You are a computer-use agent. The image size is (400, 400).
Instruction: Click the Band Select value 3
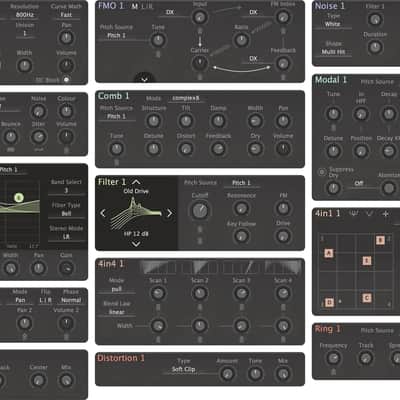[x=66, y=190]
